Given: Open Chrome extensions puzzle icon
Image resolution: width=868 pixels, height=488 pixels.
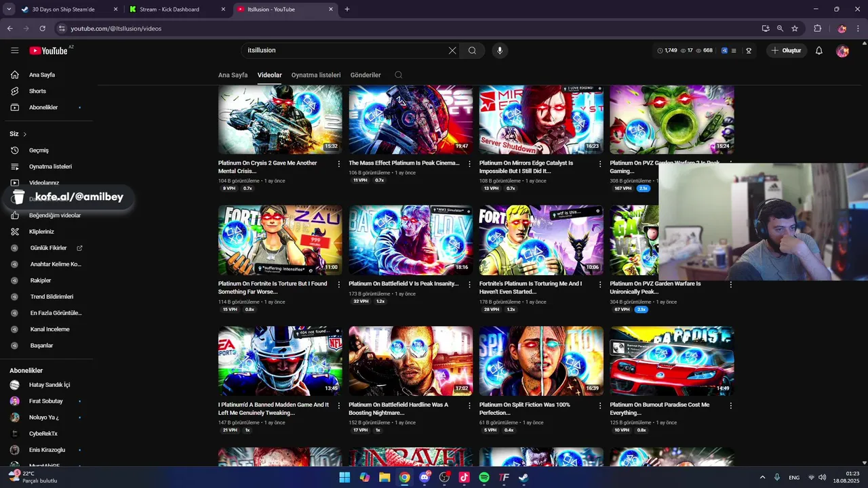Looking at the screenshot, I should coord(817,28).
